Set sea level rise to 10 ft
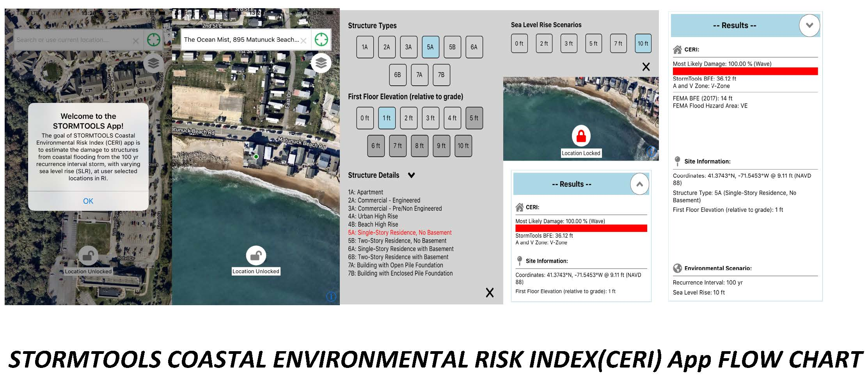 643,44
